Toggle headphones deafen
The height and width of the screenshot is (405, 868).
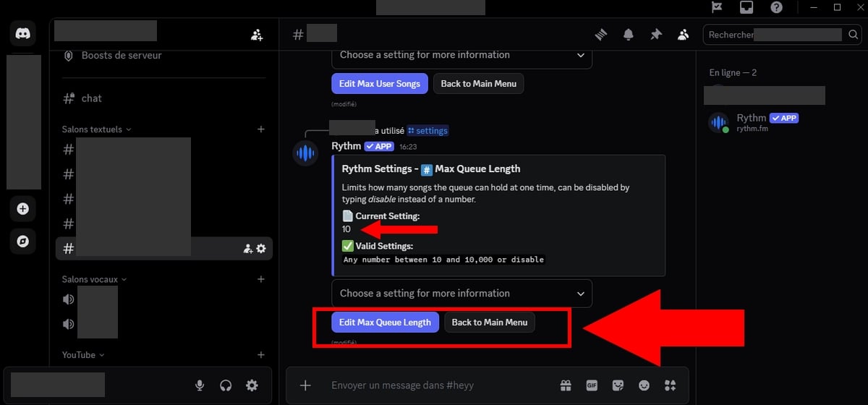[226, 385]
